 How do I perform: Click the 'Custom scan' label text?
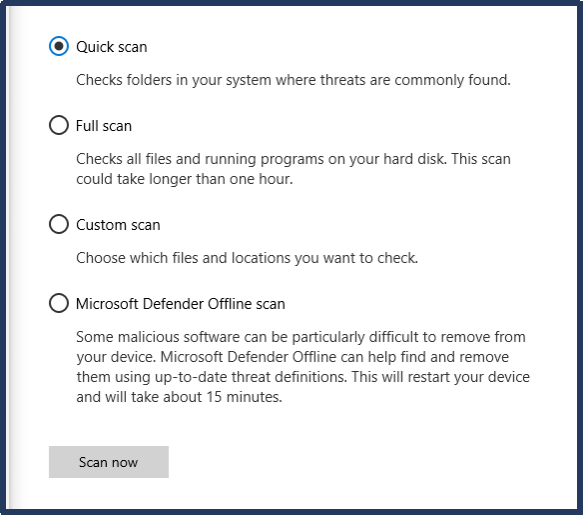click(x=118, y=225)
